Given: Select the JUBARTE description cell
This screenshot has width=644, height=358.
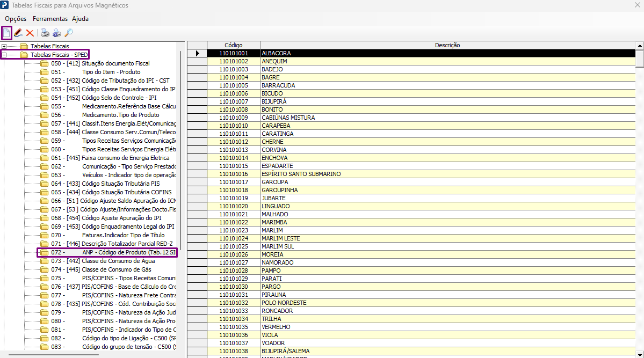Looking at the screenshot, I should point(448,198).
